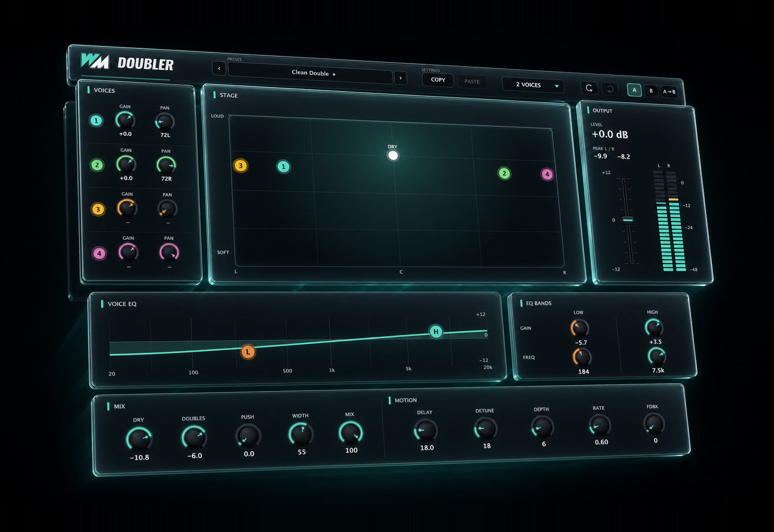Click the HIGH band gain knob
The height and width of the screenshot is (532, 774).
[654, 327]
